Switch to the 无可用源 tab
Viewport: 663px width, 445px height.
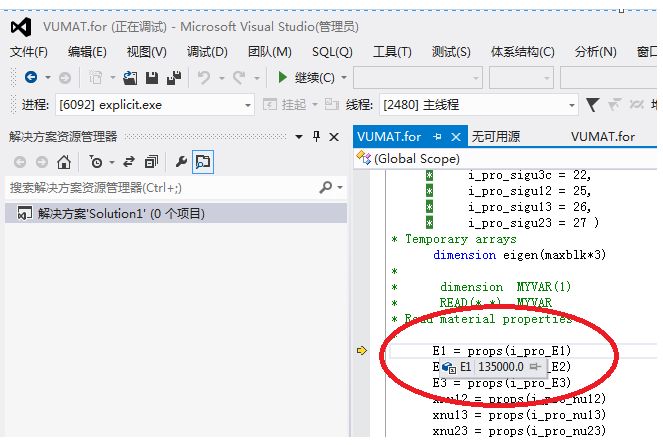click(496, 137)
